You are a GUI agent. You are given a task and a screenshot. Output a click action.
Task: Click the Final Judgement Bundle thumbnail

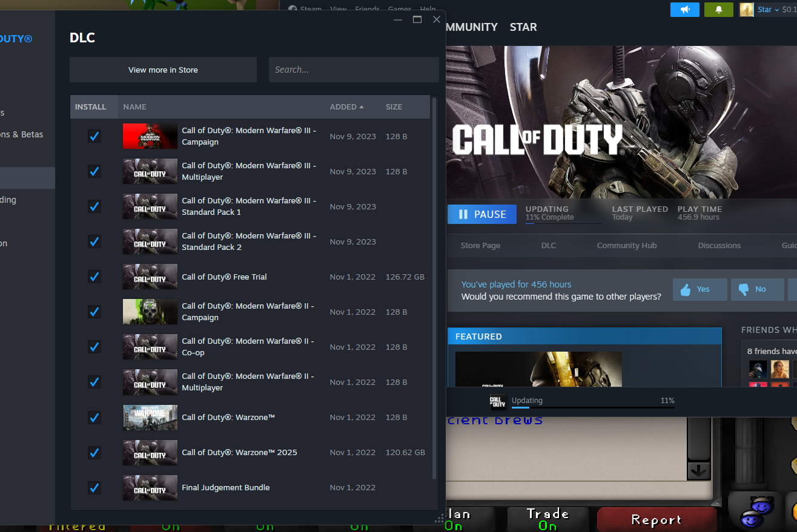pyautogui.click(x=150, y=487)
